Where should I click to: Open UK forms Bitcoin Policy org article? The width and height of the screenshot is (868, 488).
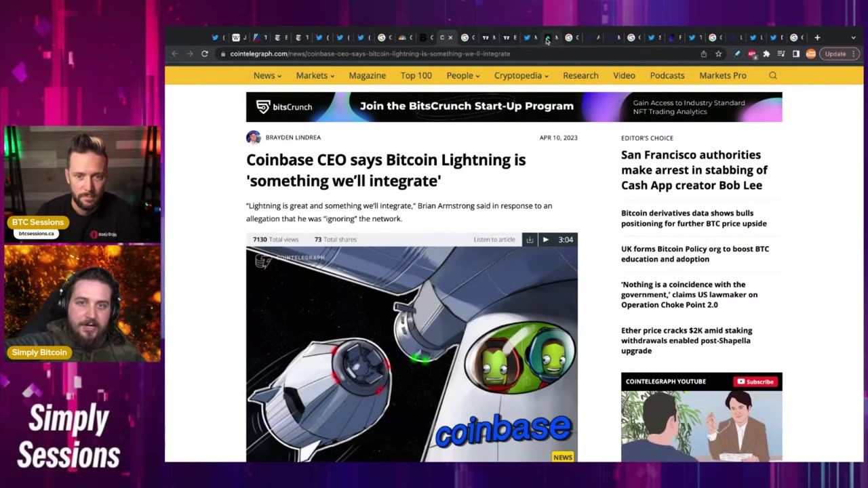pyautogui.click(x=695, y=253)
